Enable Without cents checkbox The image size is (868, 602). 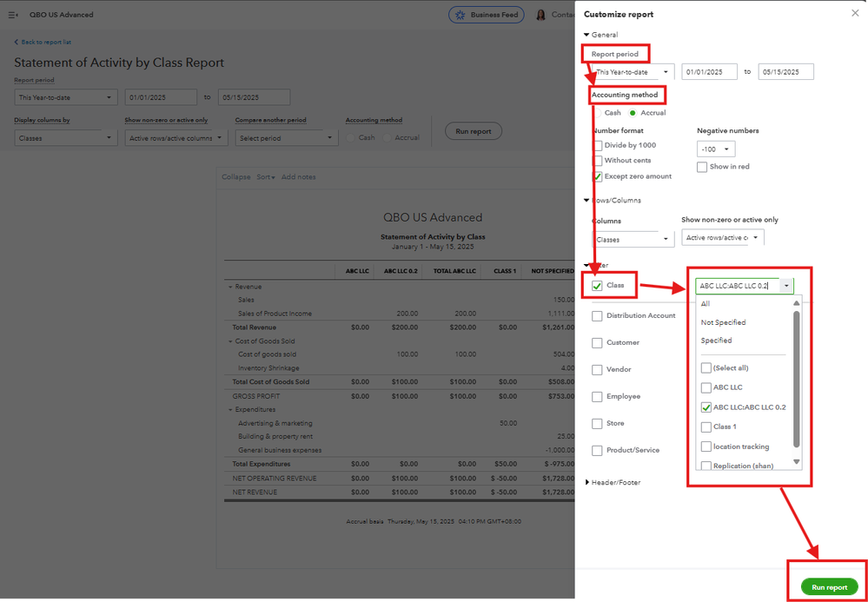pos(597,161)
